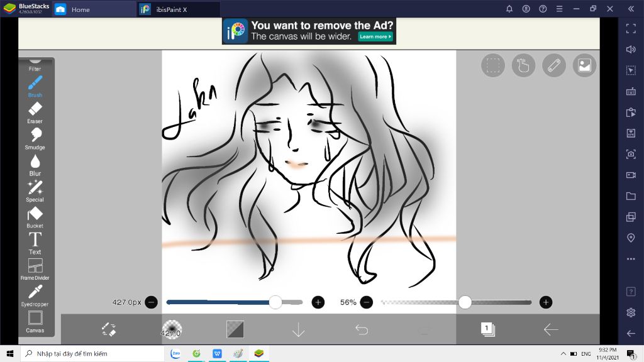The width and height of the screenshot is (644, 362).
Task: Select the Brush tool
Action: 35,87
